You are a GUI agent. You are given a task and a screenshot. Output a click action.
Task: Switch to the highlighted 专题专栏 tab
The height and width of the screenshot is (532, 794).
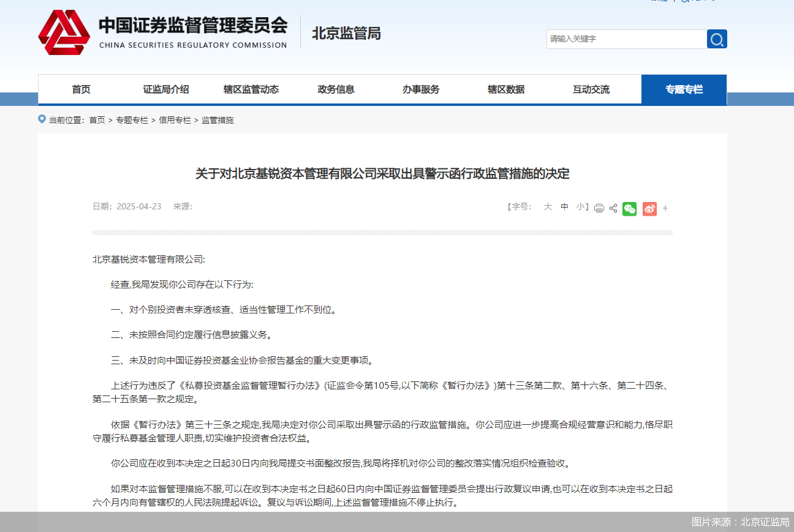tap(684, 89)
